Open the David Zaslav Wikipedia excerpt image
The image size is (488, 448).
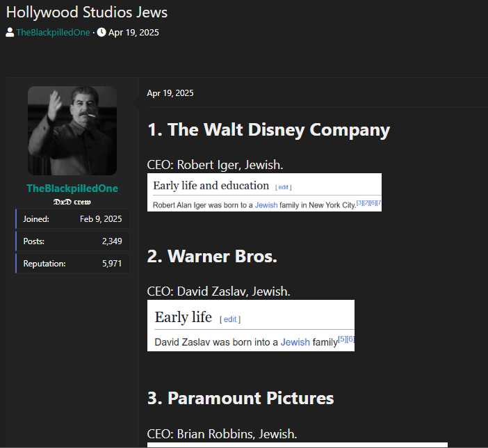tap(251, 326)
